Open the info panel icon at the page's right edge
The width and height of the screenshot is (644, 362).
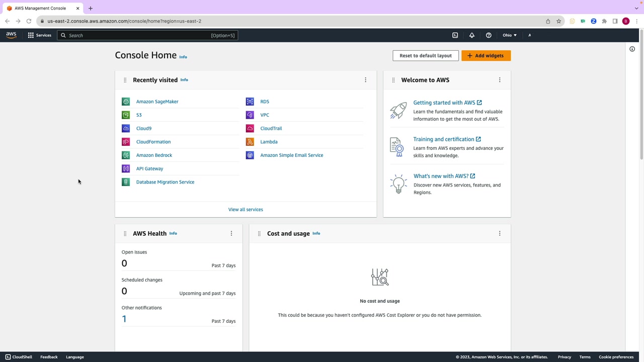[x=632, y=49]
